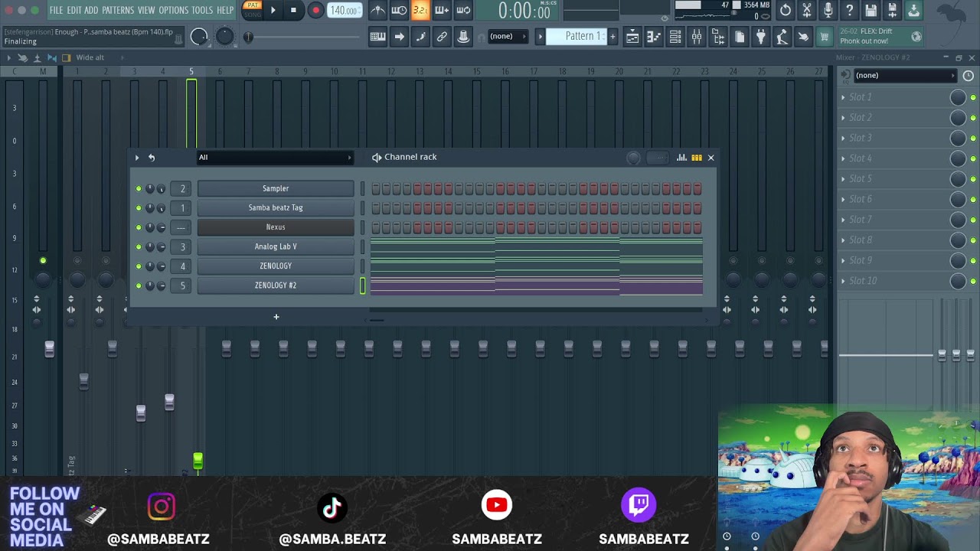Open the Playlist view icon

coord(632,36)
